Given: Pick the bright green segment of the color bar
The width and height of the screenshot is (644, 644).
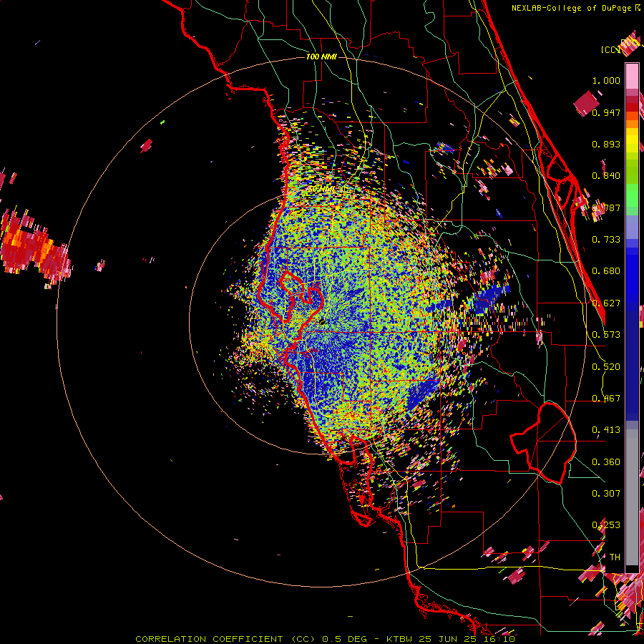Looking at the screenshot, I should [632, 195].
